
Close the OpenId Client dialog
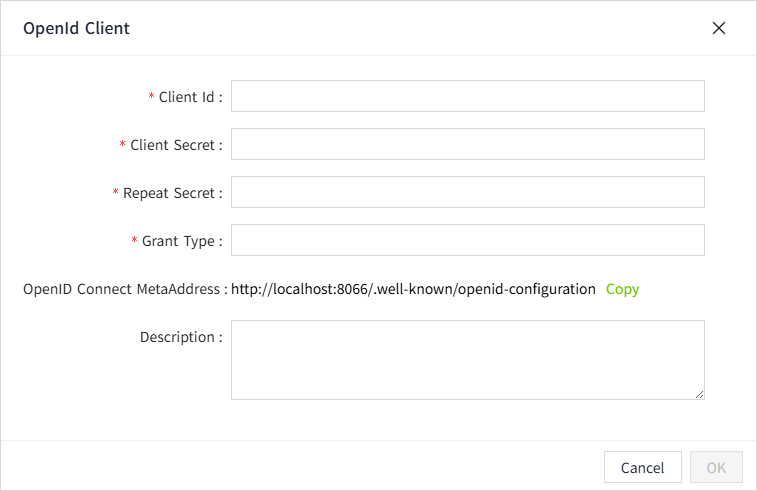[718, 28]
